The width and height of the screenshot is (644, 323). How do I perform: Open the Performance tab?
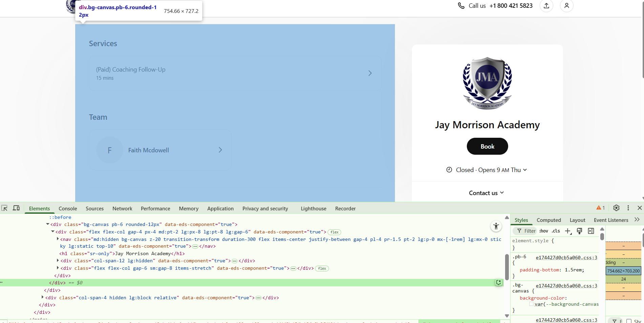pos(155,208)
